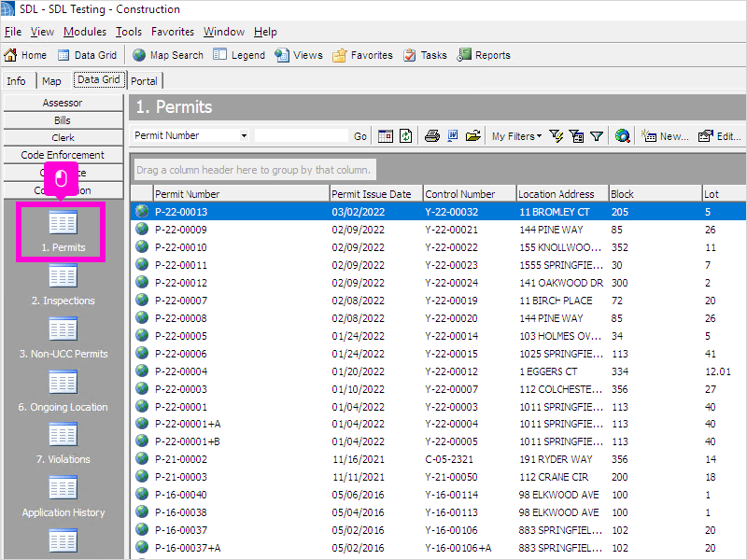Sort by the Location Address column header

562,194
